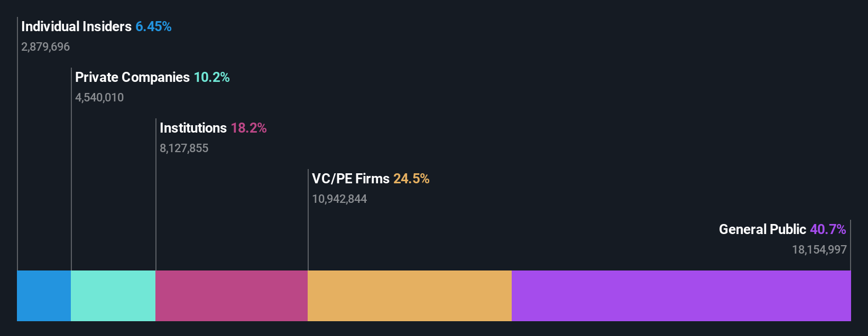Select the Institutions label text
This screenshot has width=868, height=336.
[193, 128]
